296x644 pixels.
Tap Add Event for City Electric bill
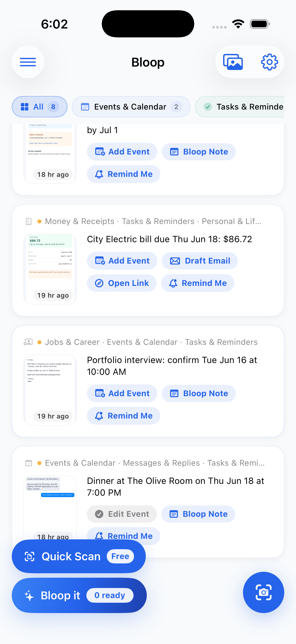(x=122, y=261)
